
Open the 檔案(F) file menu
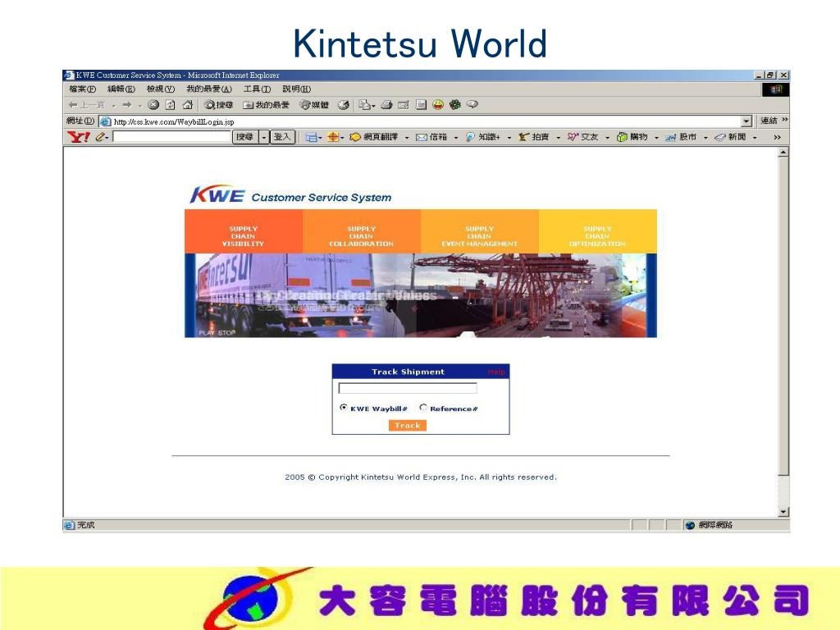click(83, 89)
